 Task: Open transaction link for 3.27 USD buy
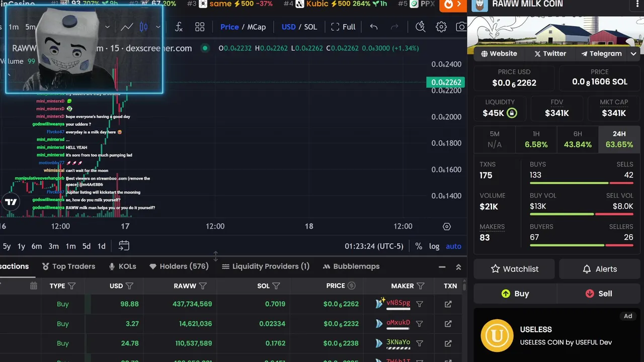[448, 323]
